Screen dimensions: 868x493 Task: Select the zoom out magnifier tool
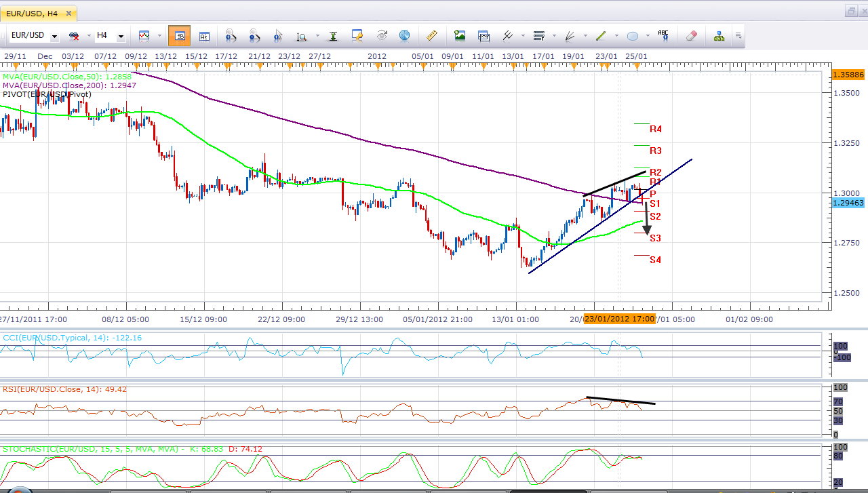254,36
